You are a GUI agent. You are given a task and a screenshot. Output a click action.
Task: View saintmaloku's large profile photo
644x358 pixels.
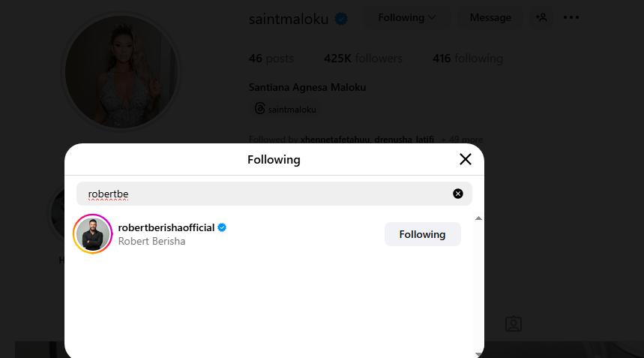click(121, 71)
